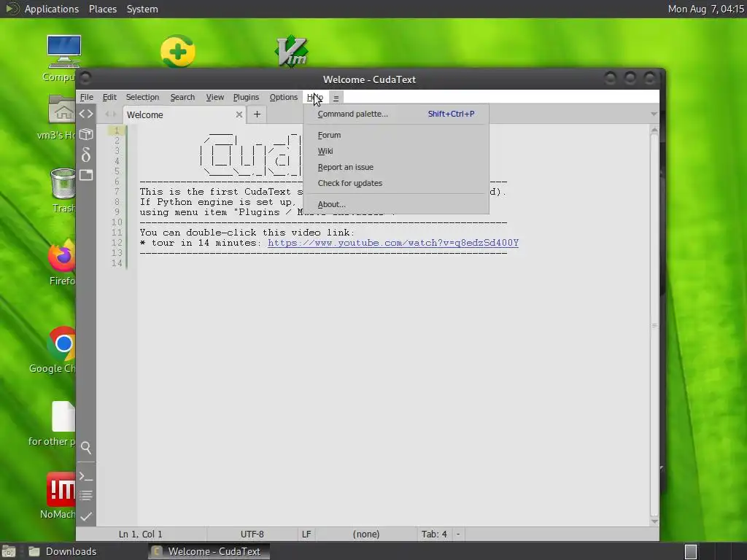Close the CudaText window with rightmost title button
The width and height of the screenshot is (747, 560).
[x=650, y=78]
